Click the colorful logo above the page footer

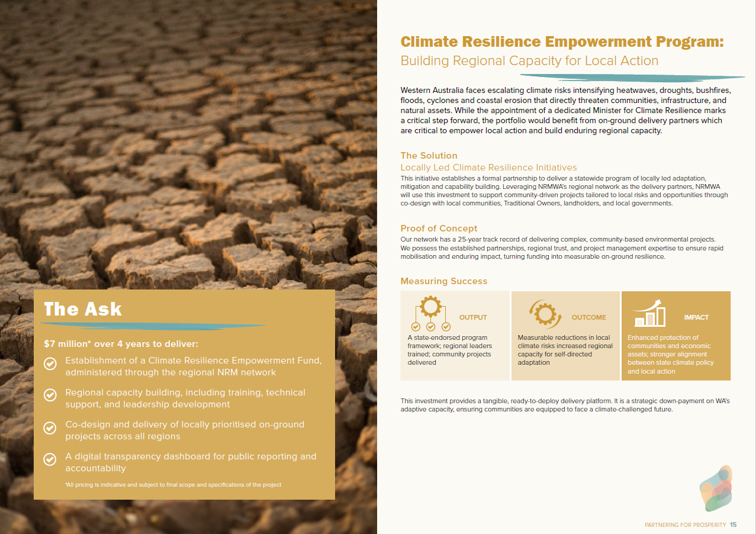[x=716, y=488]
